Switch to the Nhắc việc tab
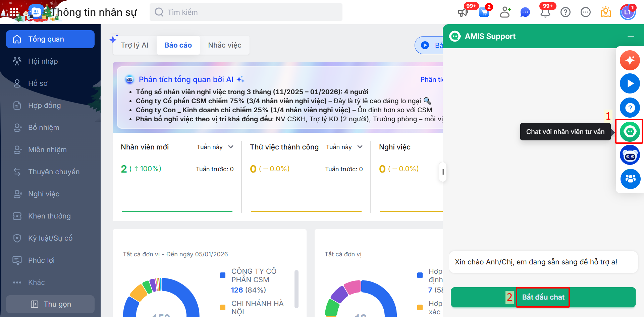Viewport: 644px width, 317px height. 225,45
